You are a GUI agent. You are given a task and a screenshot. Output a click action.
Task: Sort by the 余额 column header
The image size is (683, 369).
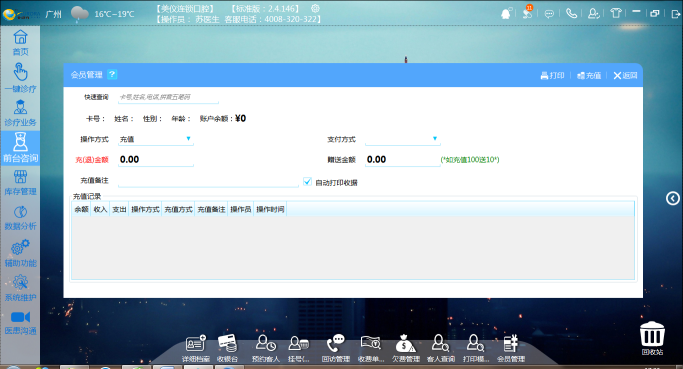coord(81,210)
